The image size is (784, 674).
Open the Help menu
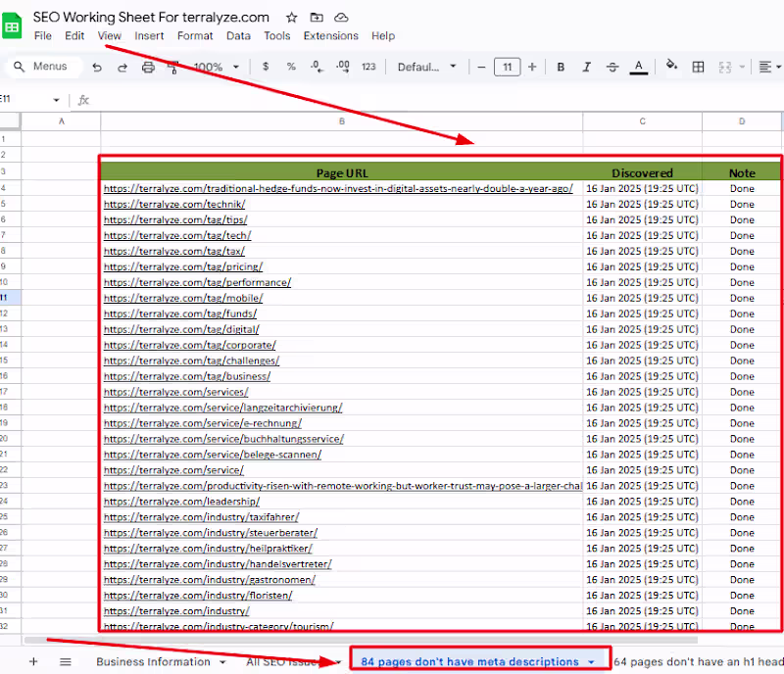pyautogui.click(x=383, y=36)
